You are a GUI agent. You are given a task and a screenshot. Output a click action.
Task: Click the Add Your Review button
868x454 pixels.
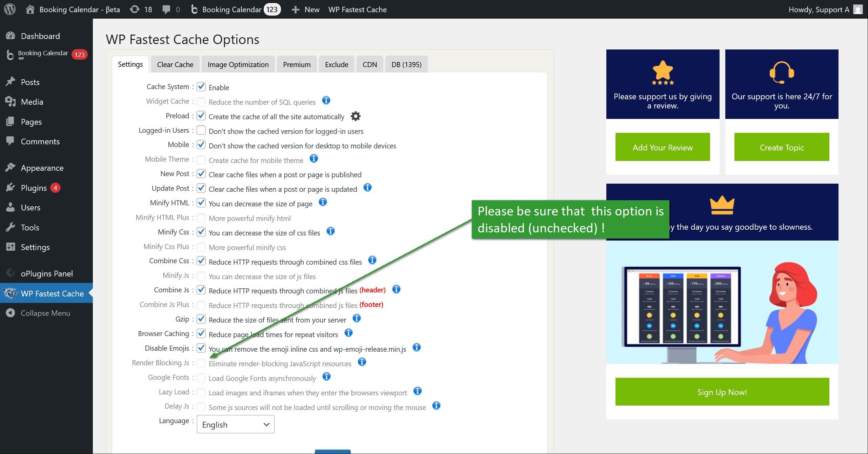(663, 147)
